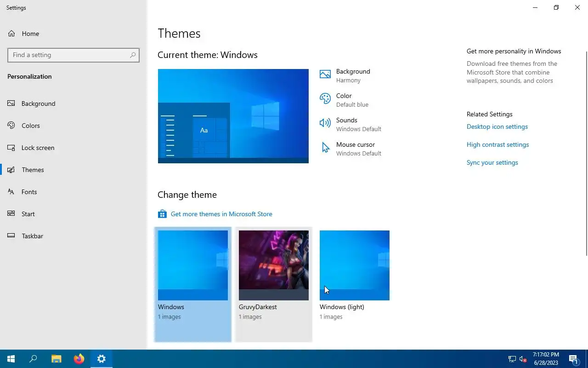Click the "Current theme: Windows" heading
Image resolution: width=588 pixels, height=368 pixels.
pyautogui.click(x=208, y=55)
